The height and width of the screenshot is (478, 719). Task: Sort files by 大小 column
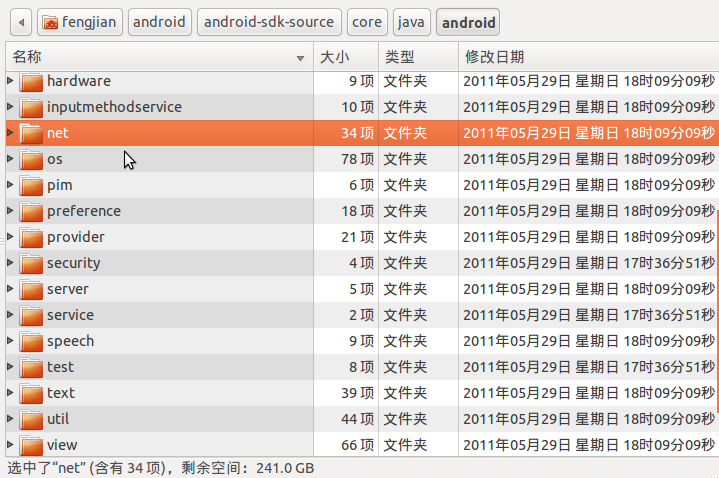346,57
